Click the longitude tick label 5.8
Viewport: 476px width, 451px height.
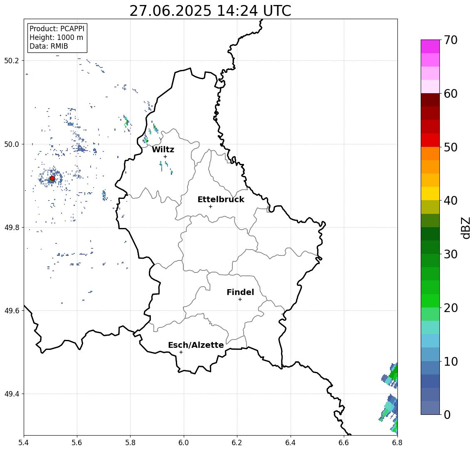pyautogui.click(x=131, y=443)
